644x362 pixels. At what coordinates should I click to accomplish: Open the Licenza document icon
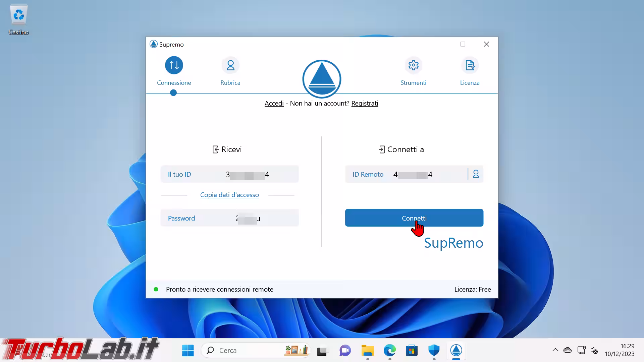coord(470,65)
